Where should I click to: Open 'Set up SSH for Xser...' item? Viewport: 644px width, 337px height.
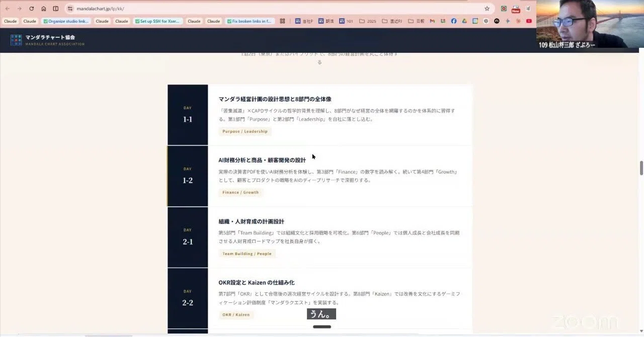click(157, 21)
